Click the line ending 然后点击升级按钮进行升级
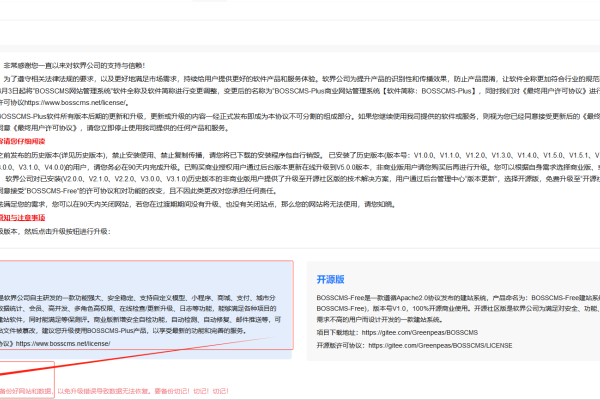Viewport: 600px width, 400px height. tap(55, 232)
